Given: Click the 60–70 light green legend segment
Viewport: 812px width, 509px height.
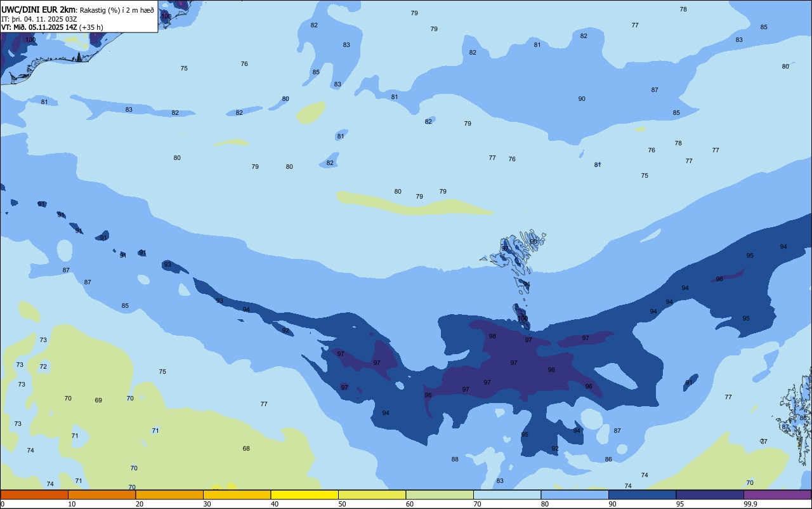Looking at the screenshot, I should [x=440, y=494].
